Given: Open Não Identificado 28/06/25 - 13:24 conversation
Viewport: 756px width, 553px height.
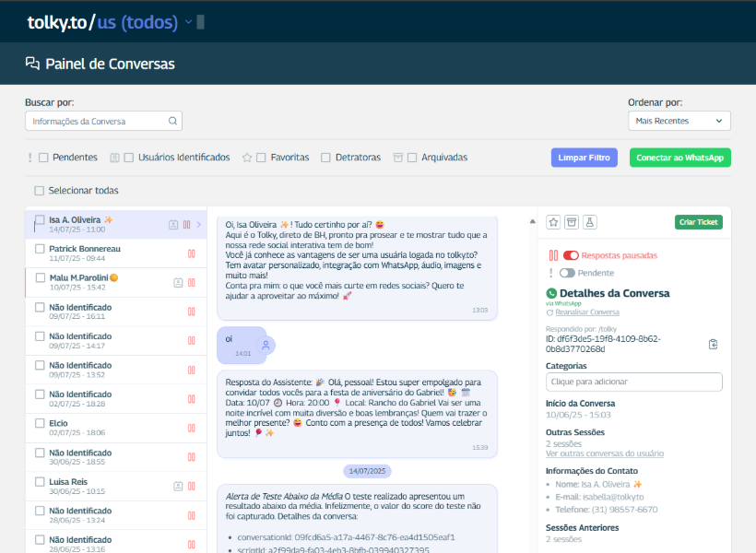Looking at the screenshot, I should pyautogui.click(x=116, y=515).
